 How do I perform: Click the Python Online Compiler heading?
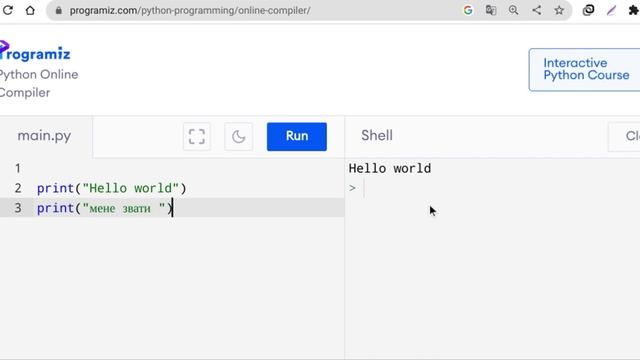pos(39,83)
